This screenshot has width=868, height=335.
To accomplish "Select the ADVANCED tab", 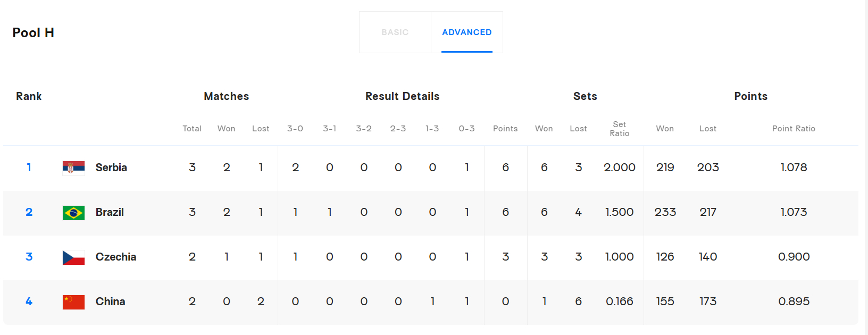I will click(x=467, y=32).
